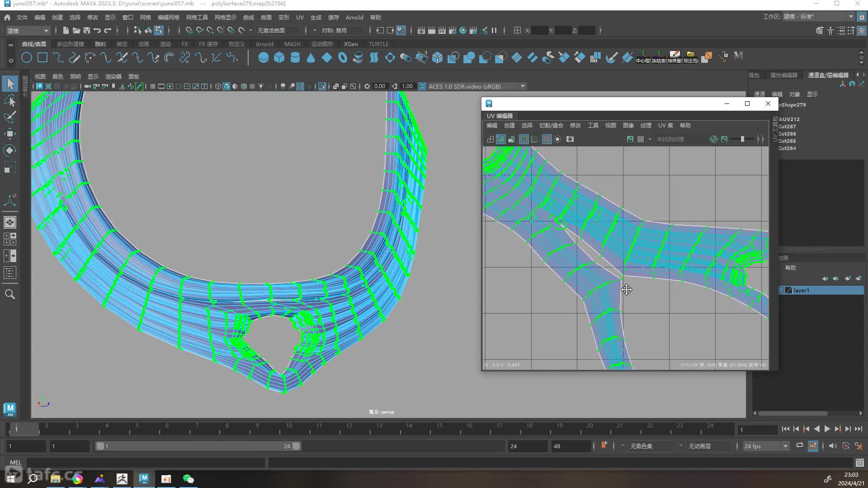Open 切割/缝合 menu in UV editor
This screenshot has width=868, height=488.
(551, 125)
